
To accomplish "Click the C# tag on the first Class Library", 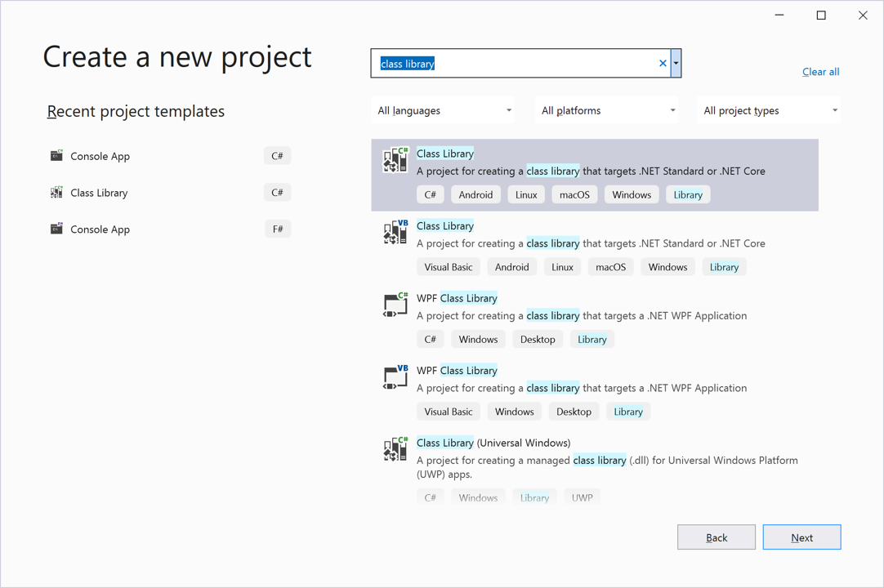I will 431,194.
